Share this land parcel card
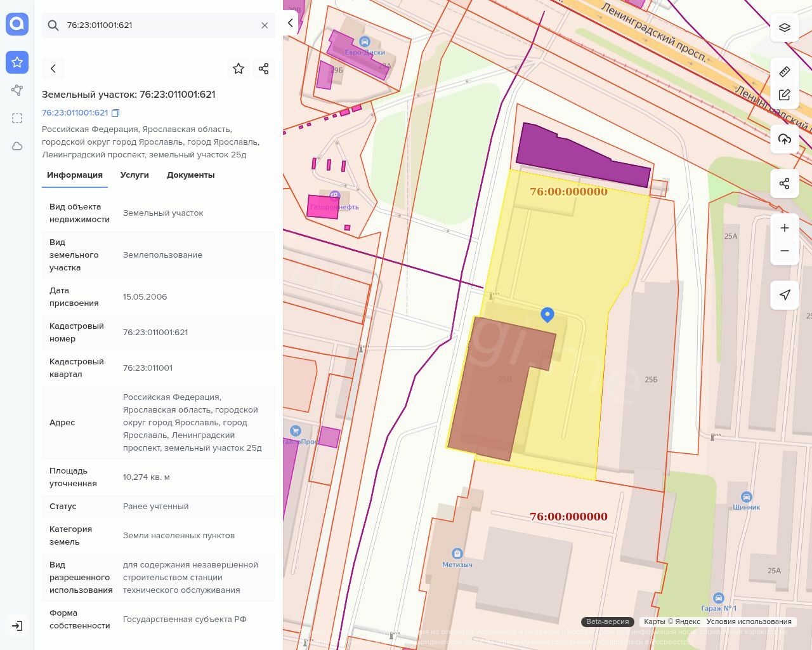Image resolution: width=812 pixels, height=650 pixels. pos(264,69)
